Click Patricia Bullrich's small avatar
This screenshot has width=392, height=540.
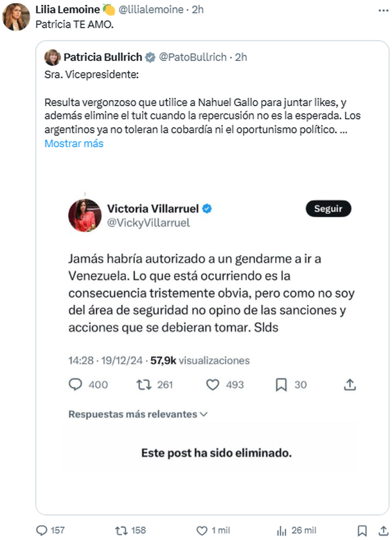pyautogui.click(x=52, y=57)
